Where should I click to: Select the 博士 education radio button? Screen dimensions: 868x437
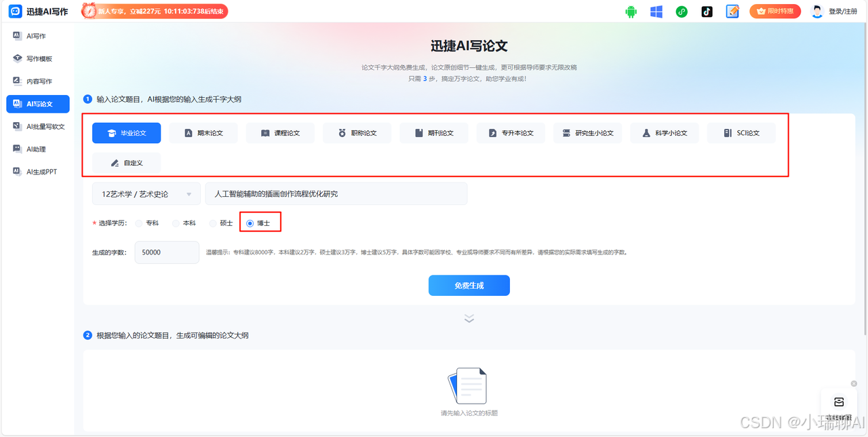[x=250, y=223]
